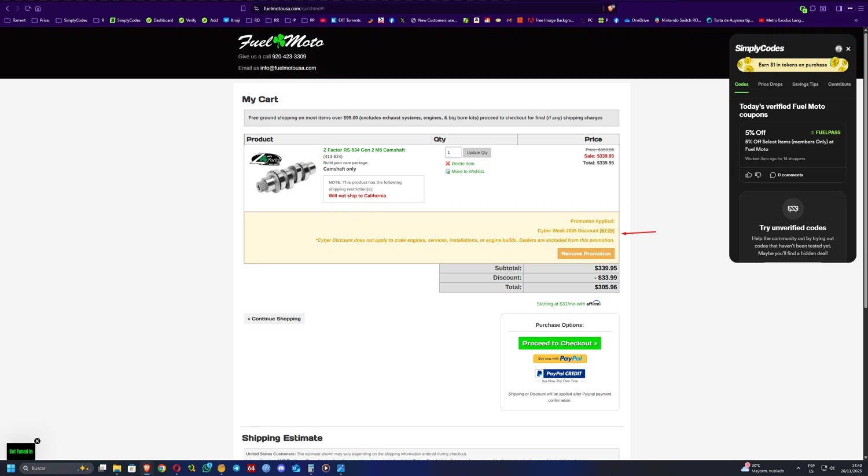Click the 30°C weather widget

763,468
